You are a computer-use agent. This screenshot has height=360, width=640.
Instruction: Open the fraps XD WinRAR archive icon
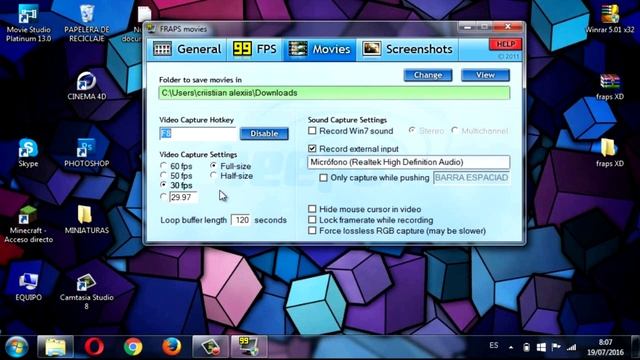[x=610, y=87]
